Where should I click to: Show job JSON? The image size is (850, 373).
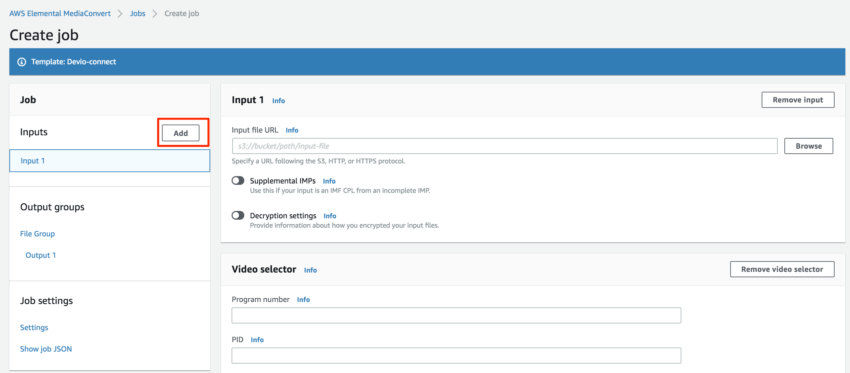[46, 349]
